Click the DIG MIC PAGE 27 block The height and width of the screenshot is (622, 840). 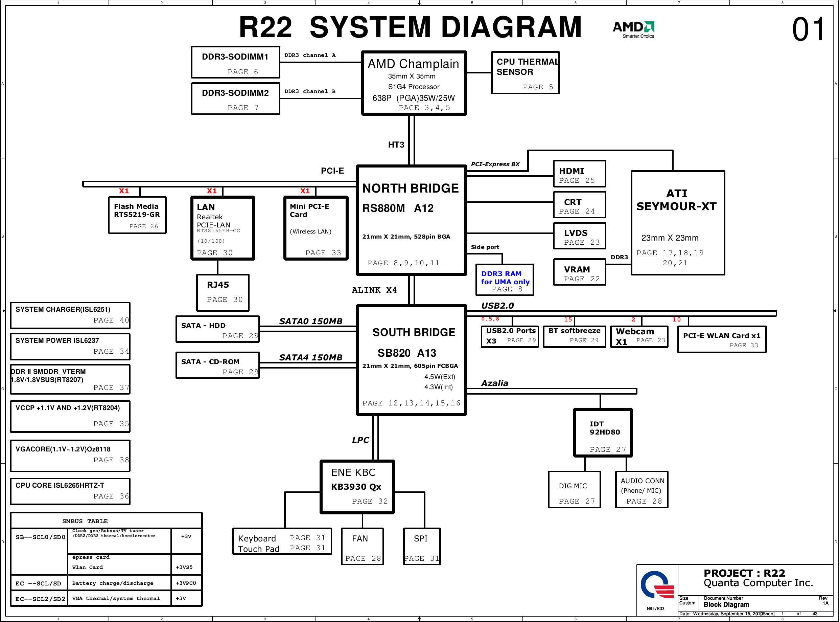pos(575,490)
